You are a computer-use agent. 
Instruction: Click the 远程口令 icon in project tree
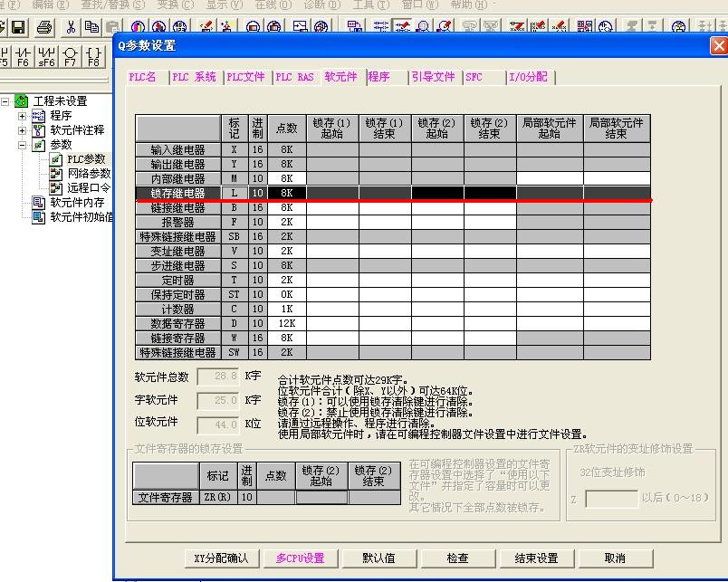coord(57,188)
